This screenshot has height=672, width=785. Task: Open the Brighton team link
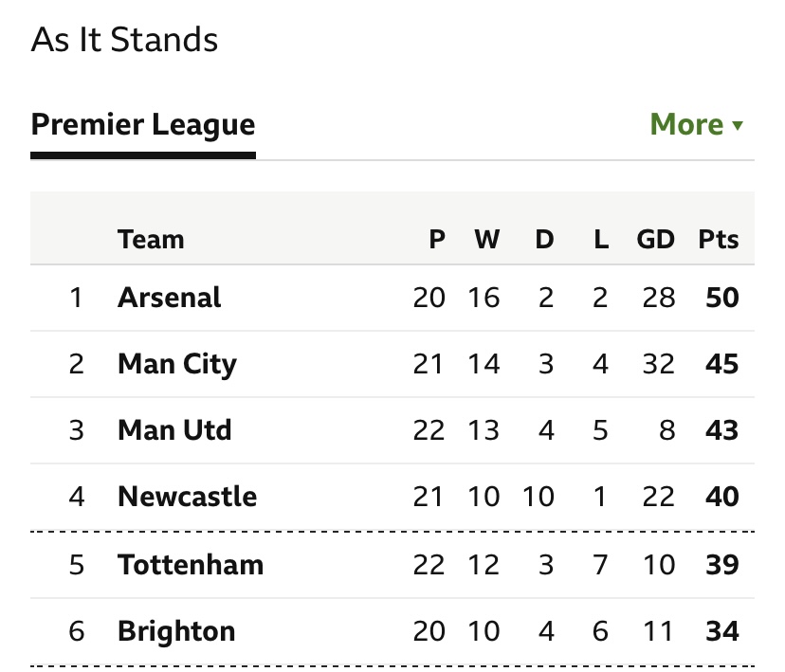point(176,631)
